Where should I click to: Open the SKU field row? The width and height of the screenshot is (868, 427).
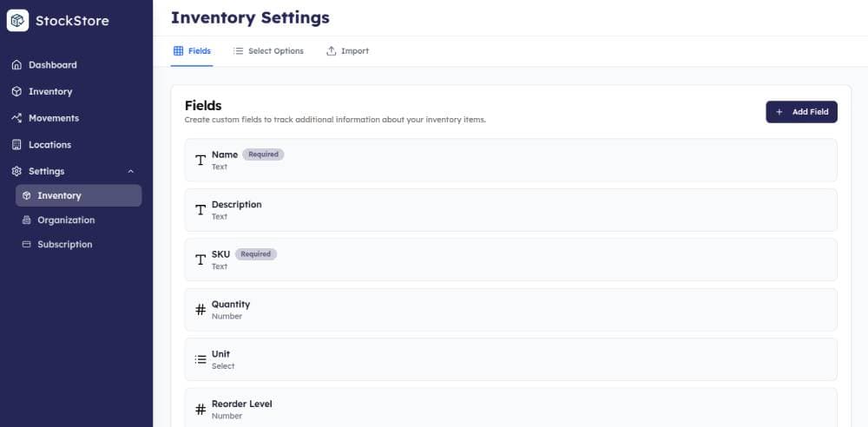[x=510, y=259]
